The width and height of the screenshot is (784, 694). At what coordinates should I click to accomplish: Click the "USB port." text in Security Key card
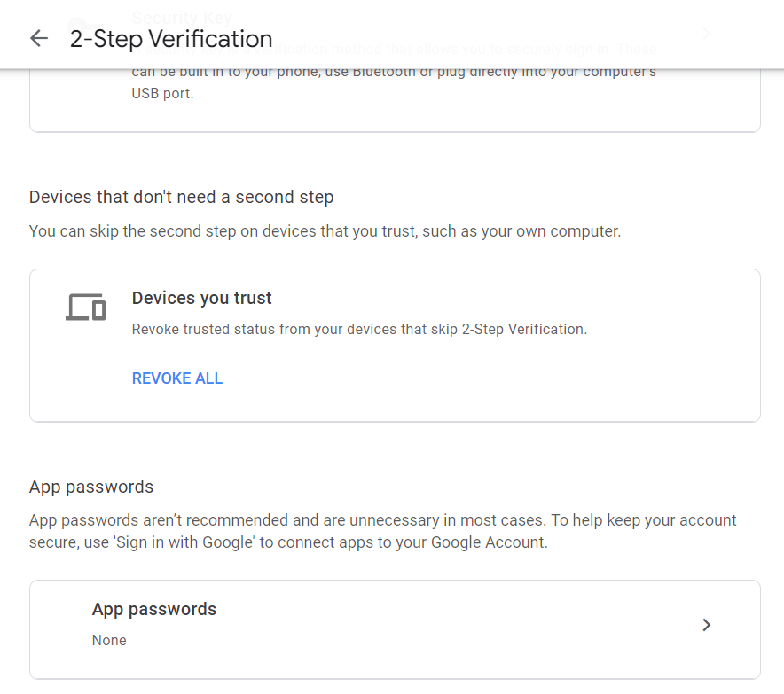(162, 93)
